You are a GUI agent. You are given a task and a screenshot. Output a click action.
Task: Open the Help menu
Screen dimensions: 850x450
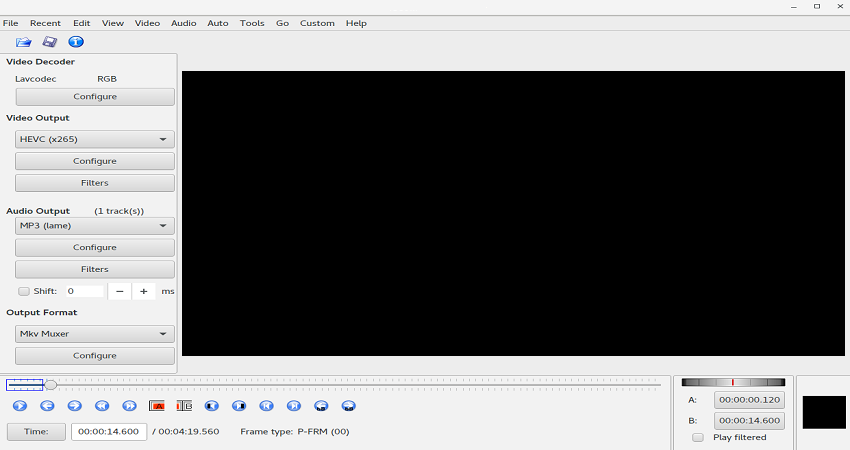coord(356,23)
